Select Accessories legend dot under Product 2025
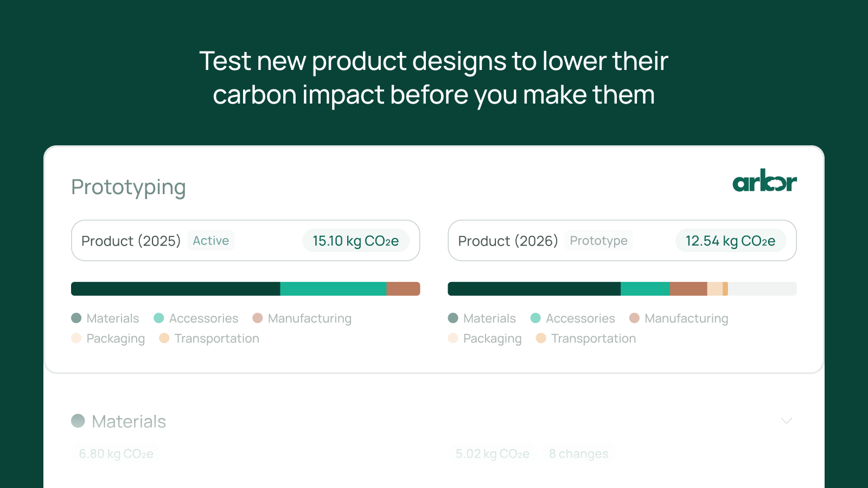The width and height of the screenshot is (868, 488). point(158,318)
